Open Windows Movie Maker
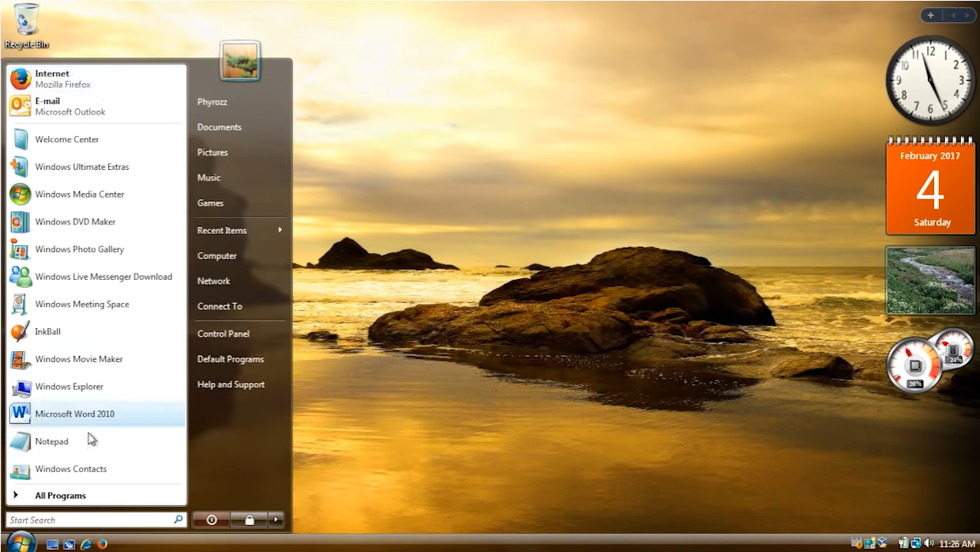The width and height of the screenshot is (980, 552). [96, 359]
